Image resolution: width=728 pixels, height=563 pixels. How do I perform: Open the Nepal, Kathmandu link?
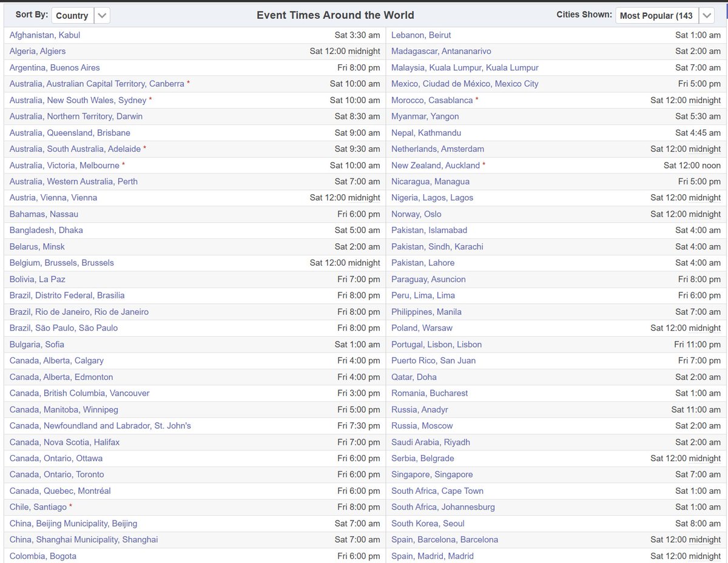click(x=426, y=133)
